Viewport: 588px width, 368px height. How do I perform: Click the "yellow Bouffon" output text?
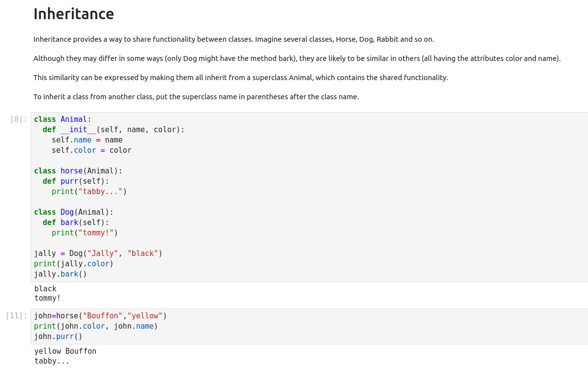tap(65, 351)
